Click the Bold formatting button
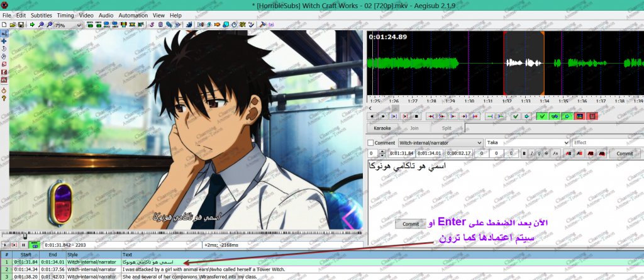The width and height of the screenshot is (644, 280). (x=523, y=153)
